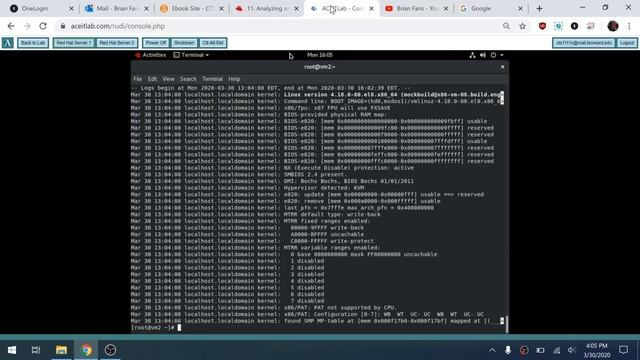Open the terminal Help menu
640x360 pixels.
tap(234, 79)
